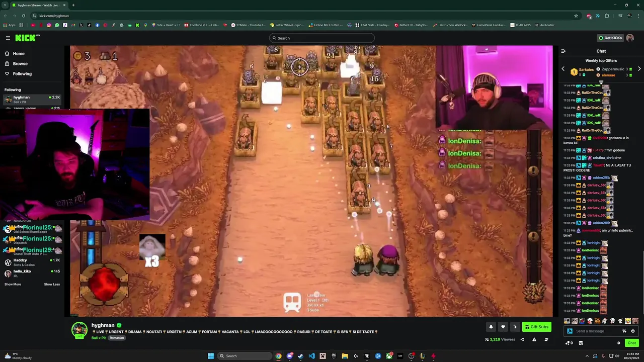Open the tab search dropdown arrow
Image resolution: width=644 pixels, height=362 pixels.
[5, 5]
